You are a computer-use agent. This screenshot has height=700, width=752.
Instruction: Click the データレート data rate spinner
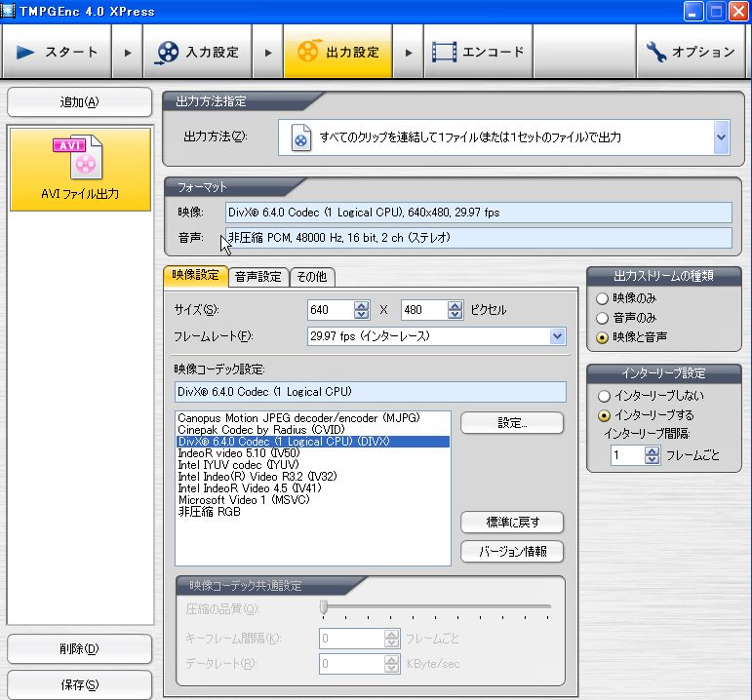392,664
